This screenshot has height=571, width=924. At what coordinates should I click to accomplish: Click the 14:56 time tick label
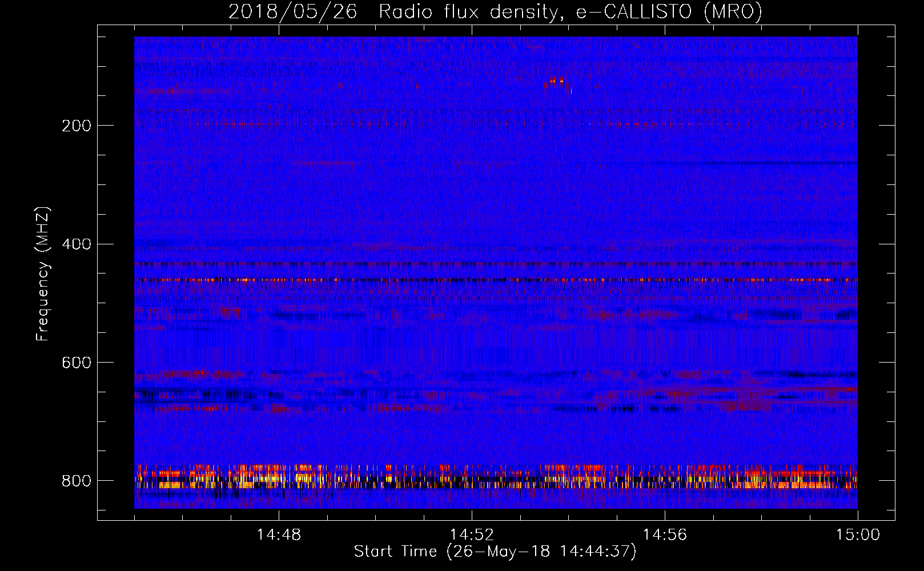point(665,535)
